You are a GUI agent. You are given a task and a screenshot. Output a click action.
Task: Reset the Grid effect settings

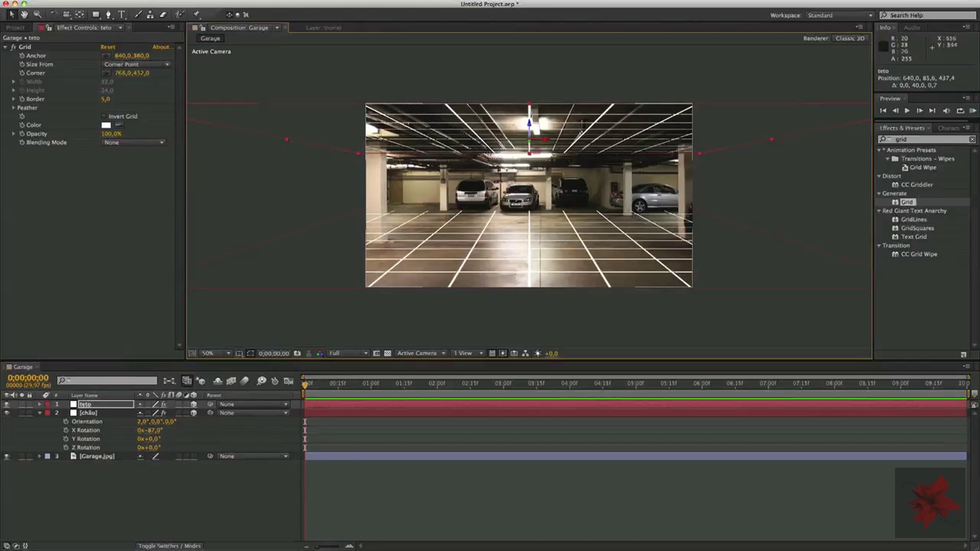(x=108, y=47)
